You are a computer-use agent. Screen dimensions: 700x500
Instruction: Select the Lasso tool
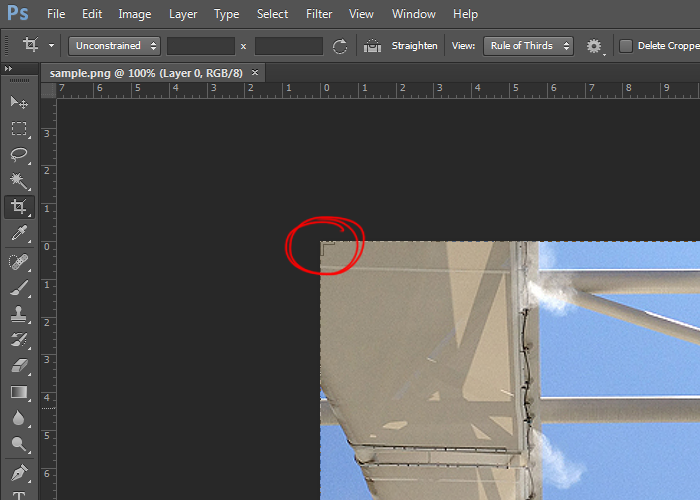pyautogui.click(x=19, y=154)
